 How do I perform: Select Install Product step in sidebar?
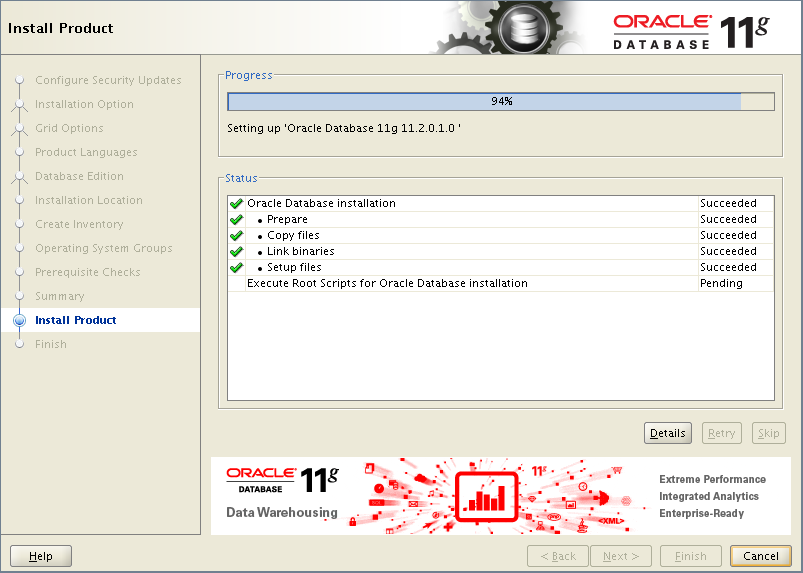[76, 320]
